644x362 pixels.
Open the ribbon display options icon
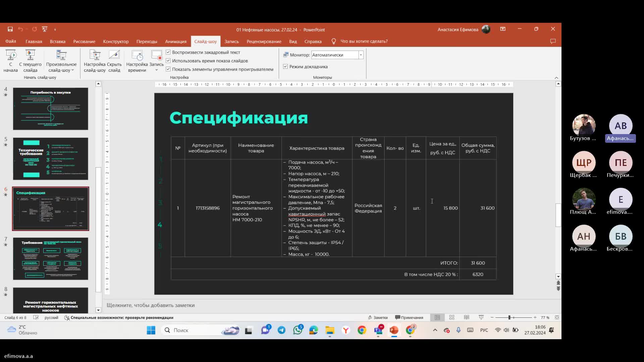[x=503, y=29]
